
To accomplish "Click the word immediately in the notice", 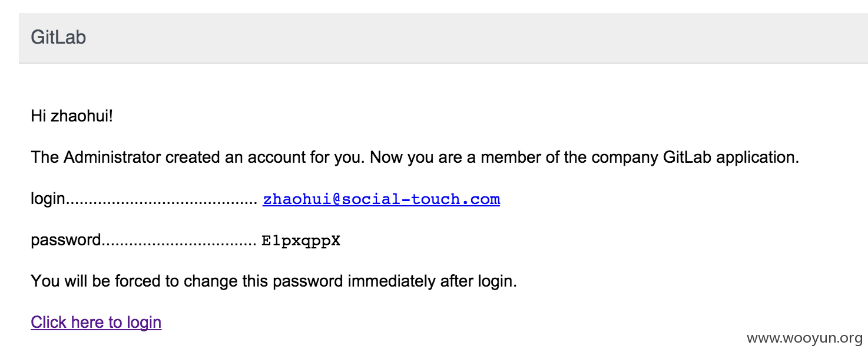I will point(392,281).
